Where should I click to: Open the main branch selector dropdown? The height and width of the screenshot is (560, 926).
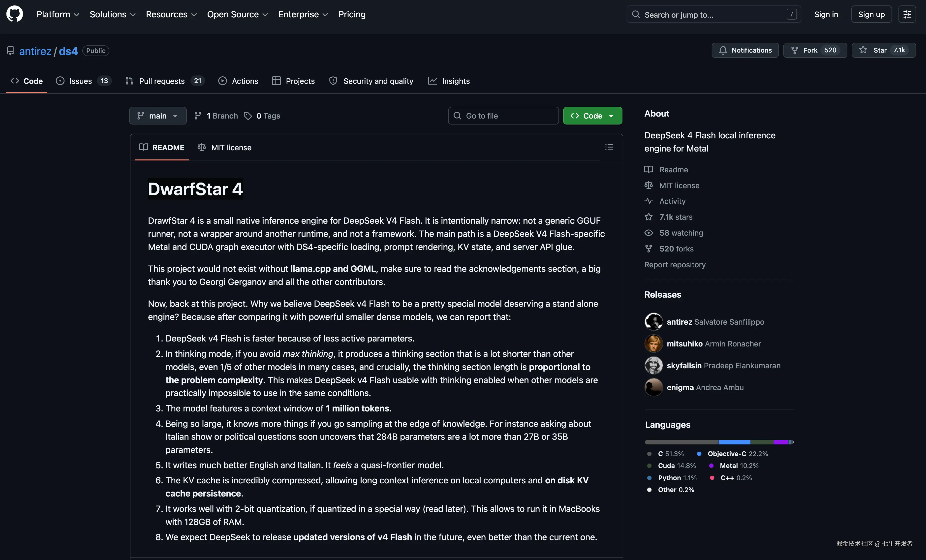tap(158, 116)
